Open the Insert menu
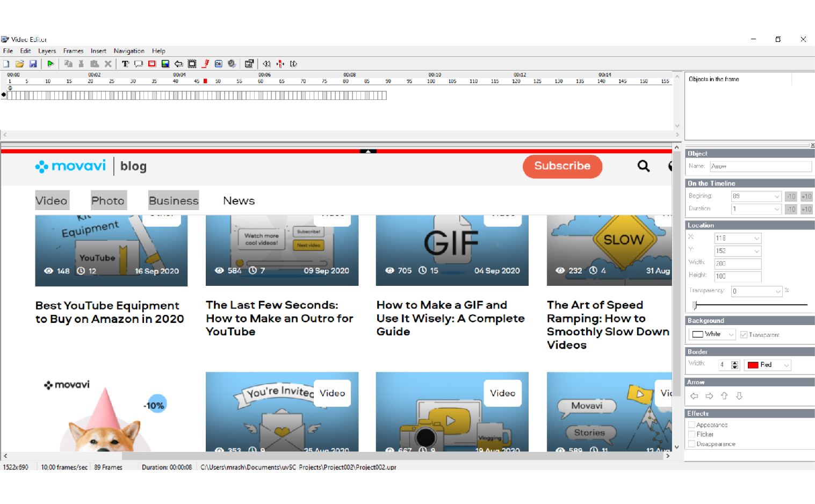The width and height of the screenshot is (815, 504). point(98,51)
